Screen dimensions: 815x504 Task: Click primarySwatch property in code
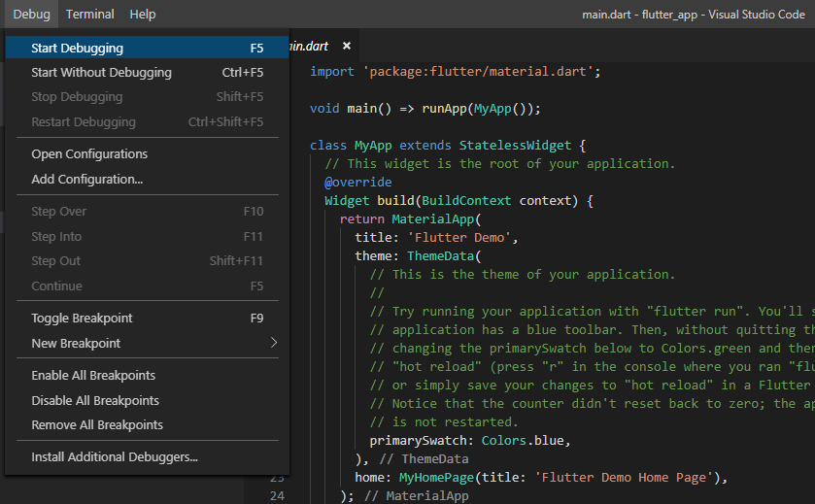click(418, 441)
